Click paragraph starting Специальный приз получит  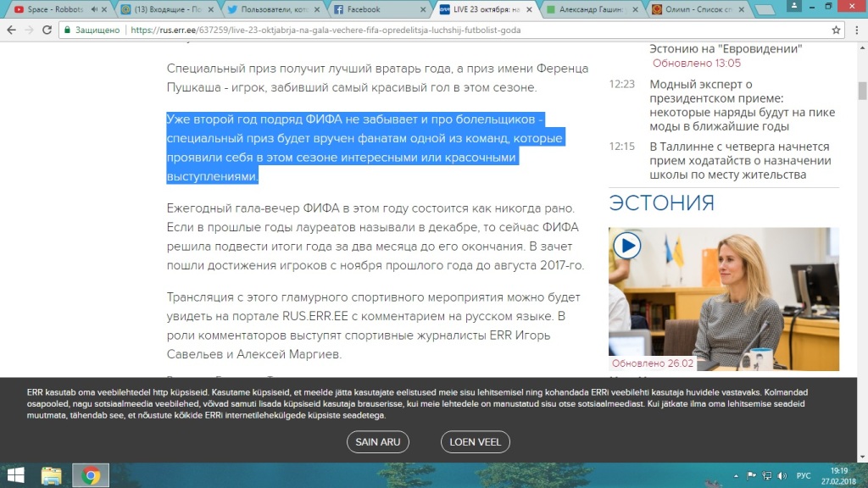coord(377,78)
